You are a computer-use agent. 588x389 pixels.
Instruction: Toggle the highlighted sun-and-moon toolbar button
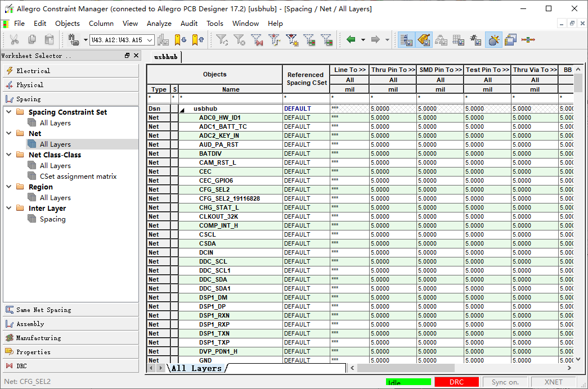pyautogui.click(x=493, y=39)
